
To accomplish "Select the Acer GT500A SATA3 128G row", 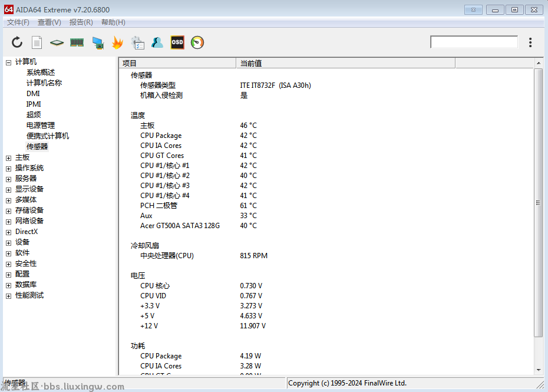I will (x=327, y=226).
